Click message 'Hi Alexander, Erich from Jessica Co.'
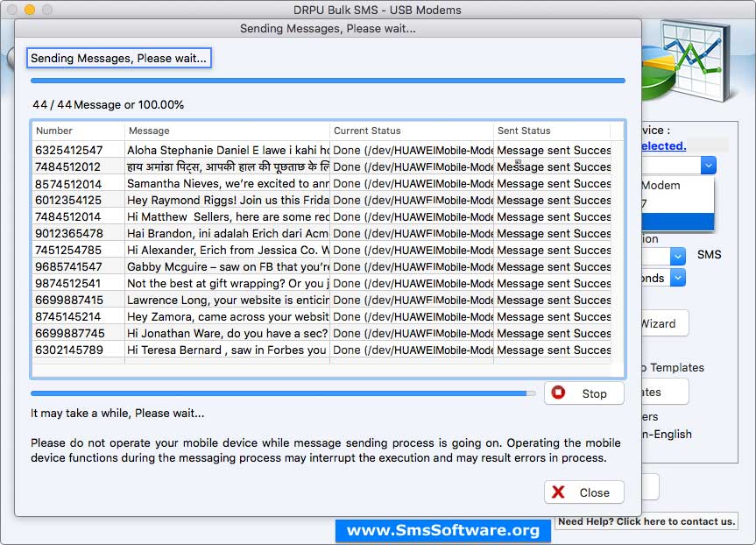This screenshot has height=545, width=756. click(228, 251)
